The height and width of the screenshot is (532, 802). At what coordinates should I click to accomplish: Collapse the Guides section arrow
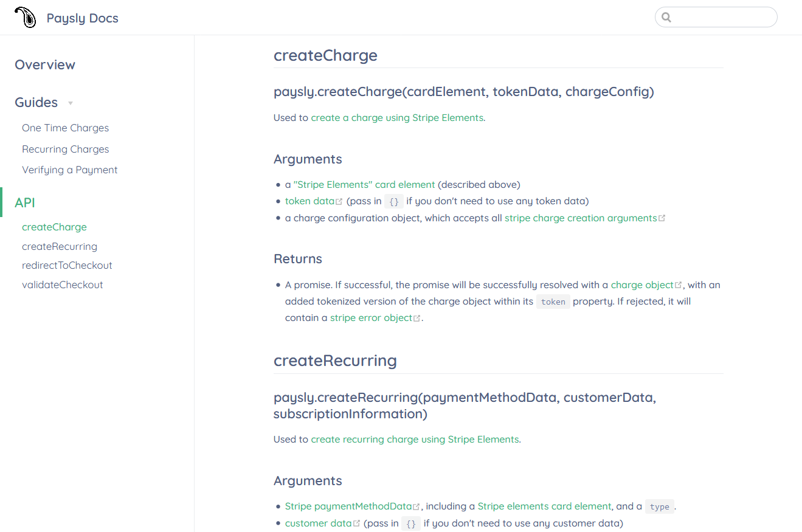pos(71,103)
